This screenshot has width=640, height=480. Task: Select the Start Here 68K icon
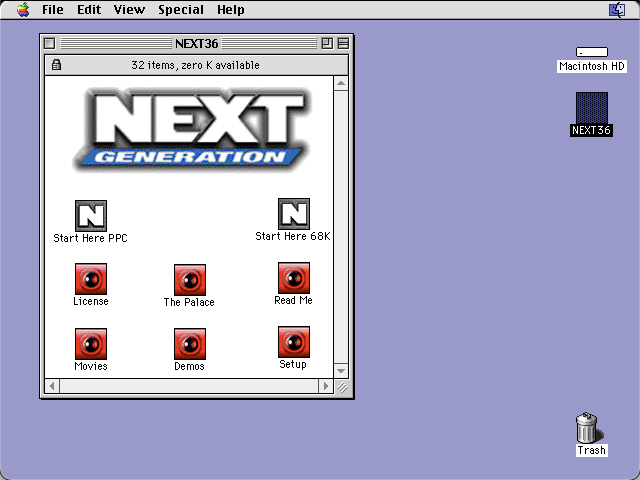click(294, 214)
